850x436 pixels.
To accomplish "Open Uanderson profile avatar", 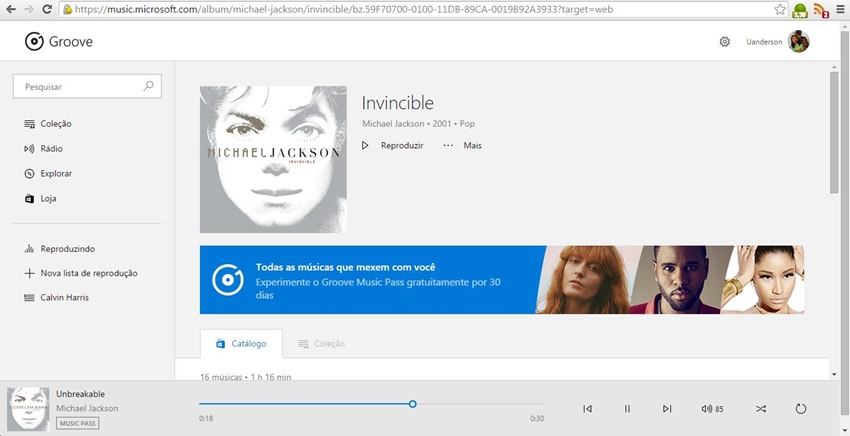I will pyautogui.click(x=799, y=41).
